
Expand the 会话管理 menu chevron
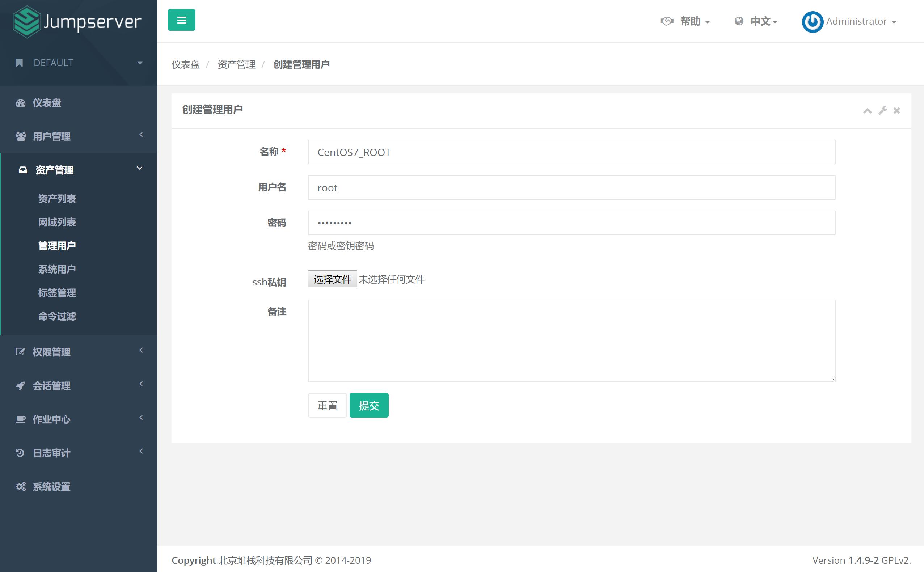(141, 384)
